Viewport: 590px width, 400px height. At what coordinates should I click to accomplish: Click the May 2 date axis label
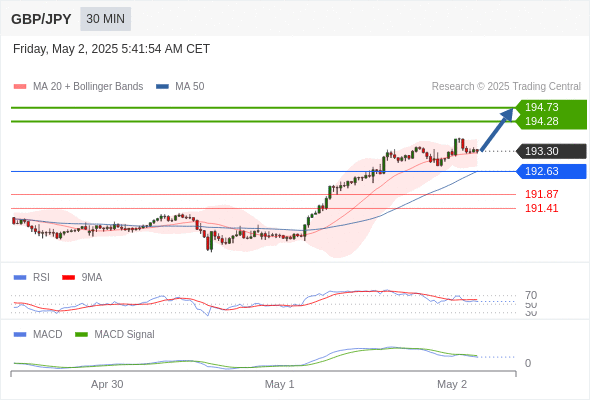coord(452,384)
